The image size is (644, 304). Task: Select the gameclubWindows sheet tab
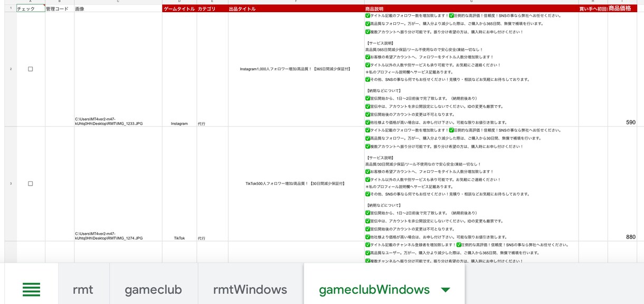pyautogui.click(x=374, y=289)
